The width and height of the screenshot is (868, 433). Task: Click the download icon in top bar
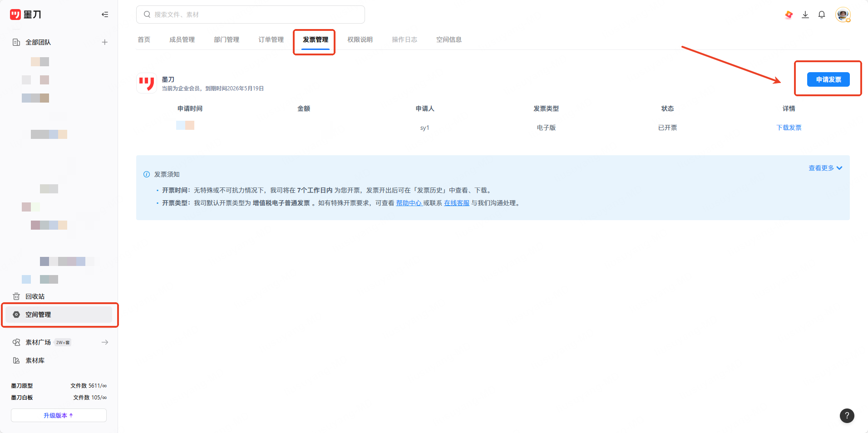pyautogui.click(x=805, y=15)
